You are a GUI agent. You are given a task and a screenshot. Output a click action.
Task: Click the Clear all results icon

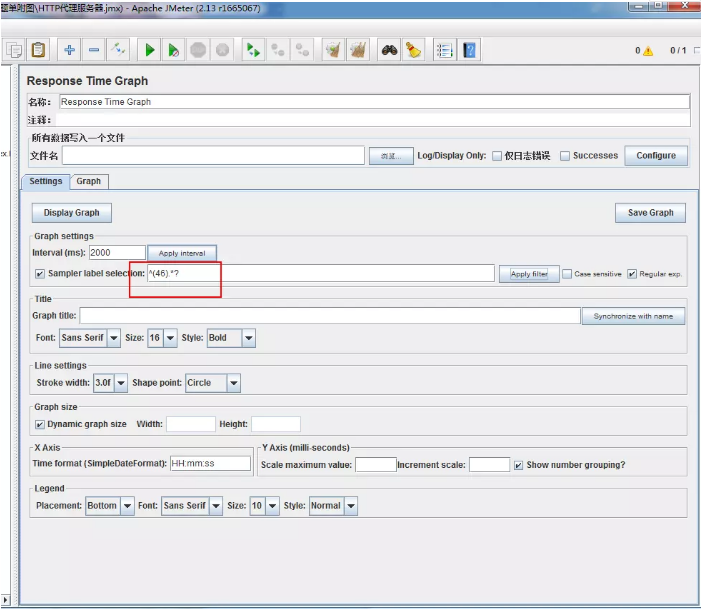(x=358, y=50)
